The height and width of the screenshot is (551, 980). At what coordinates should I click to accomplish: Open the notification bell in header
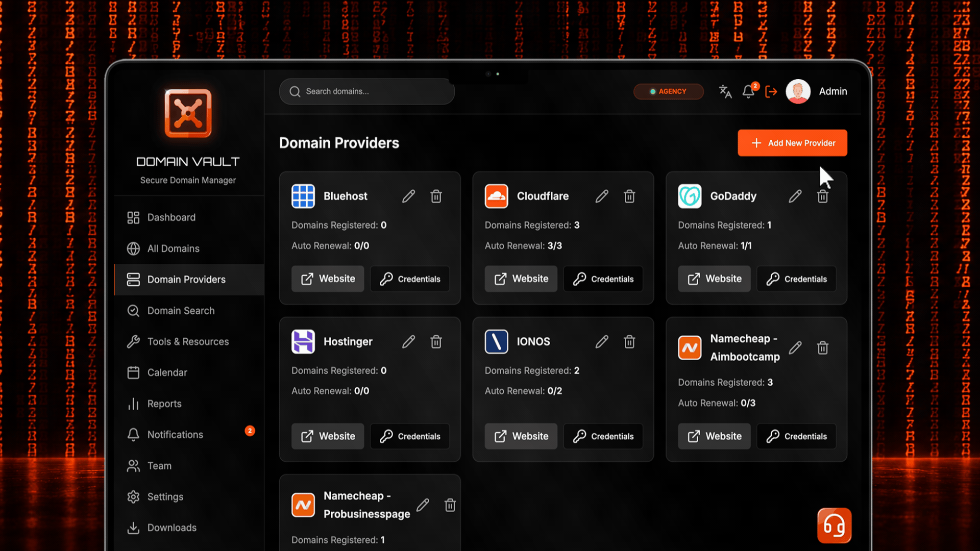749,91
